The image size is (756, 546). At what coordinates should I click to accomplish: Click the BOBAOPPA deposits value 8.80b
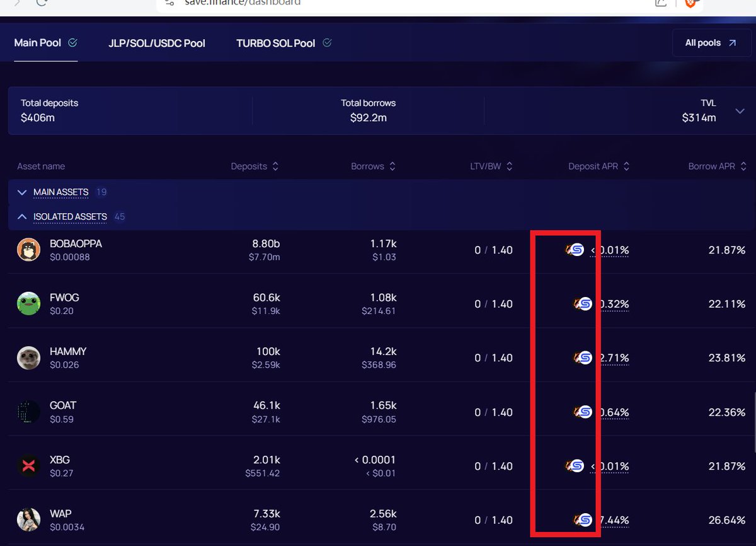tap(266, 243)
